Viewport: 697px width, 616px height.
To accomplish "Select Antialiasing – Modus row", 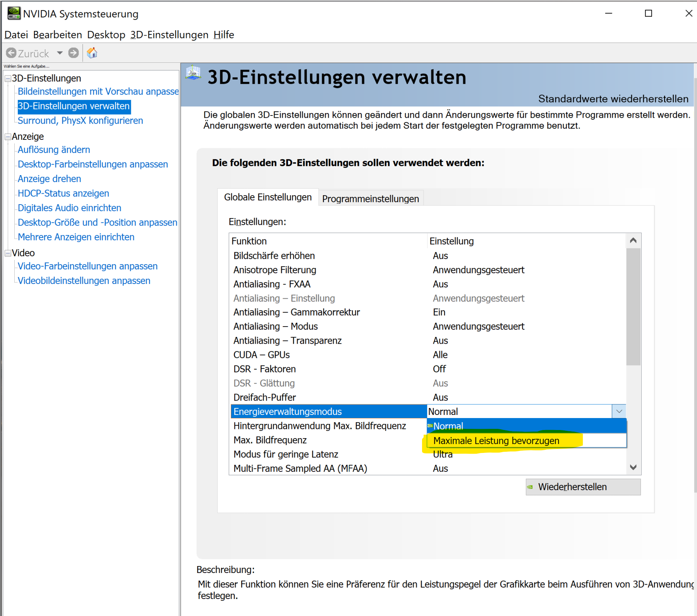I will [428, 327].
